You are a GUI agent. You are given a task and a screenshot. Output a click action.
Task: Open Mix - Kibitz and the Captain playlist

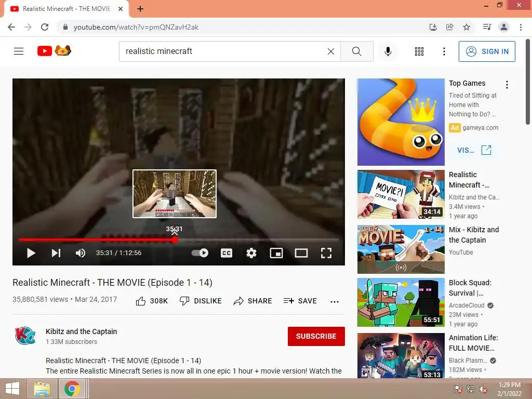474,235
